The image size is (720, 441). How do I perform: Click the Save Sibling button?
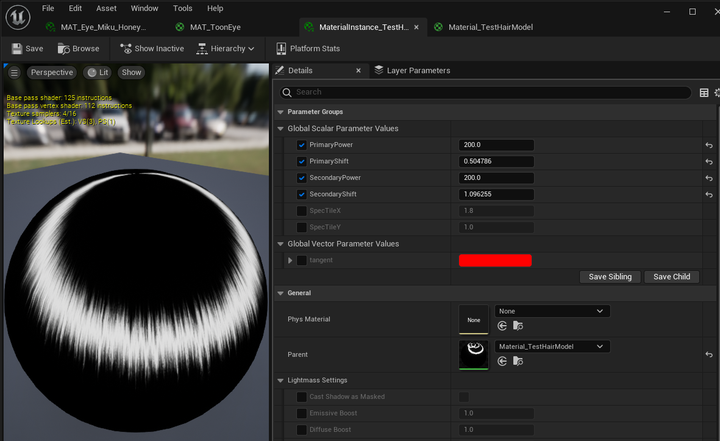coord(610,276)
